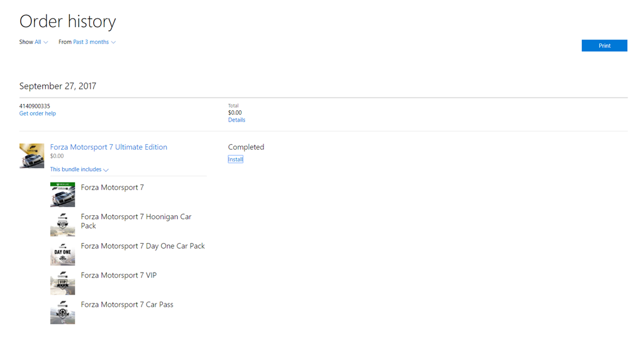The image size is (644, 340).
Task: Click the Day One Car Pack icon
Action: point(62,253)
